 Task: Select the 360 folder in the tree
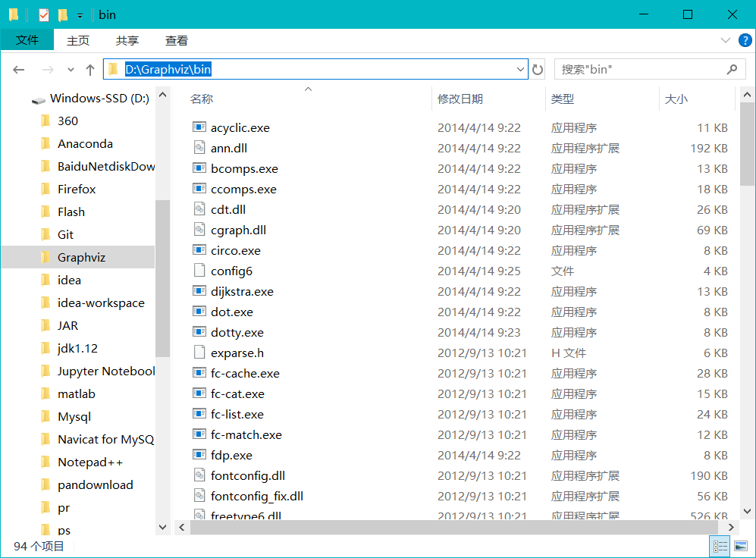coord(67,121)
